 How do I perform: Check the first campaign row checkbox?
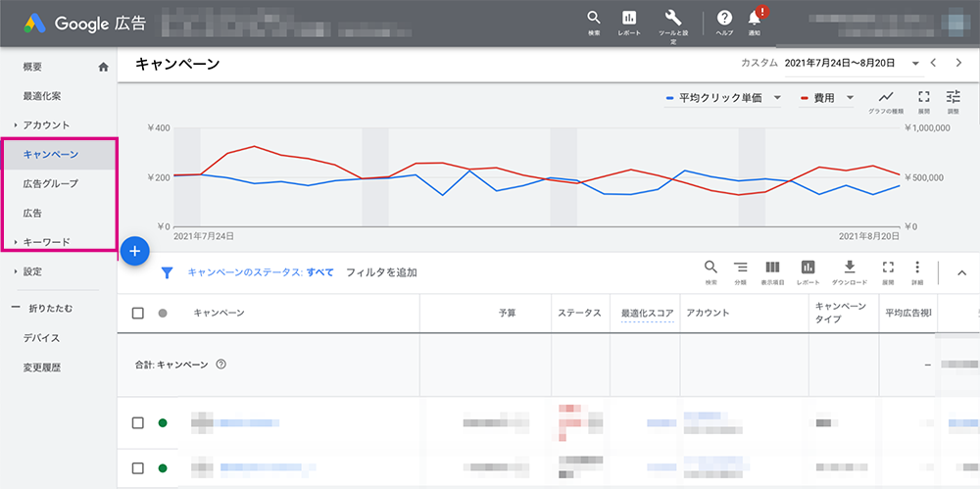tap(138, 423)
